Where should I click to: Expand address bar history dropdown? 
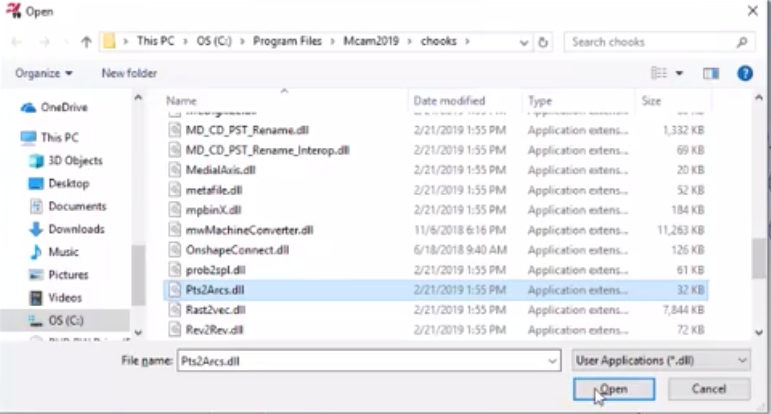pyautogui.click(x=524, y=43)
